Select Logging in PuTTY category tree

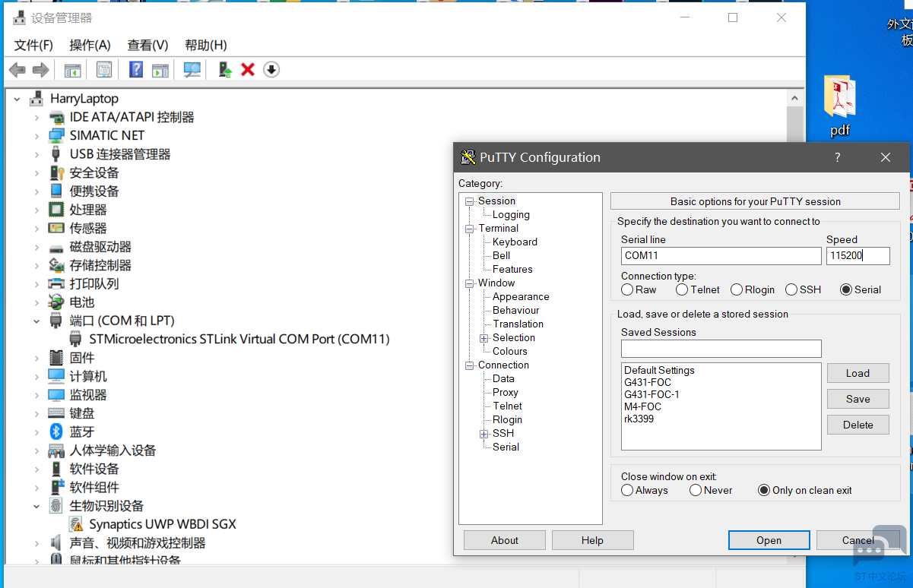click(511, 214)
